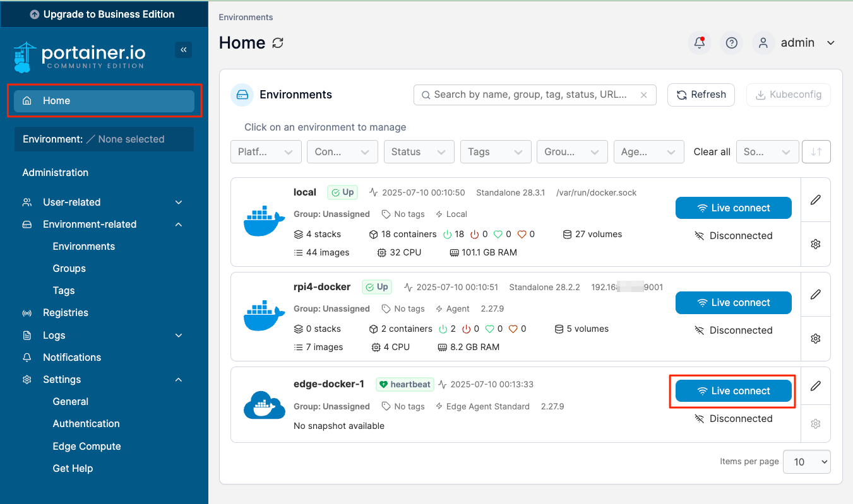Click the Refresh button

point(701,95)
